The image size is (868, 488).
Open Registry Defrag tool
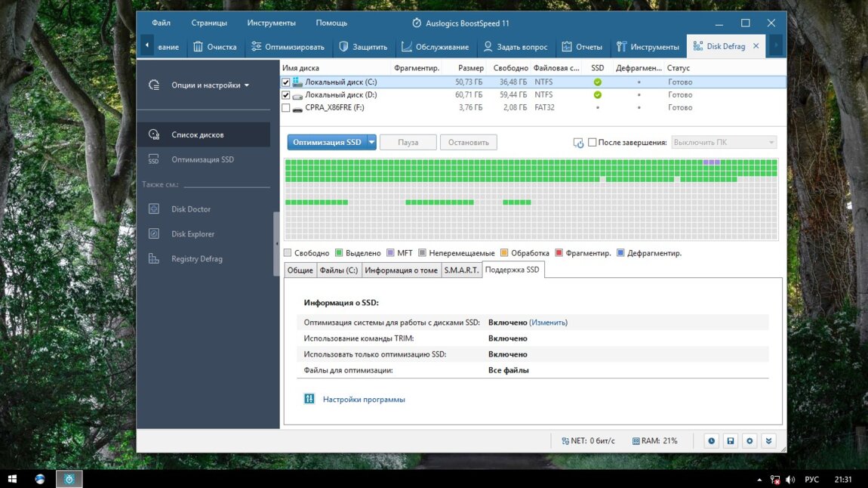click(x=196, y=259)
